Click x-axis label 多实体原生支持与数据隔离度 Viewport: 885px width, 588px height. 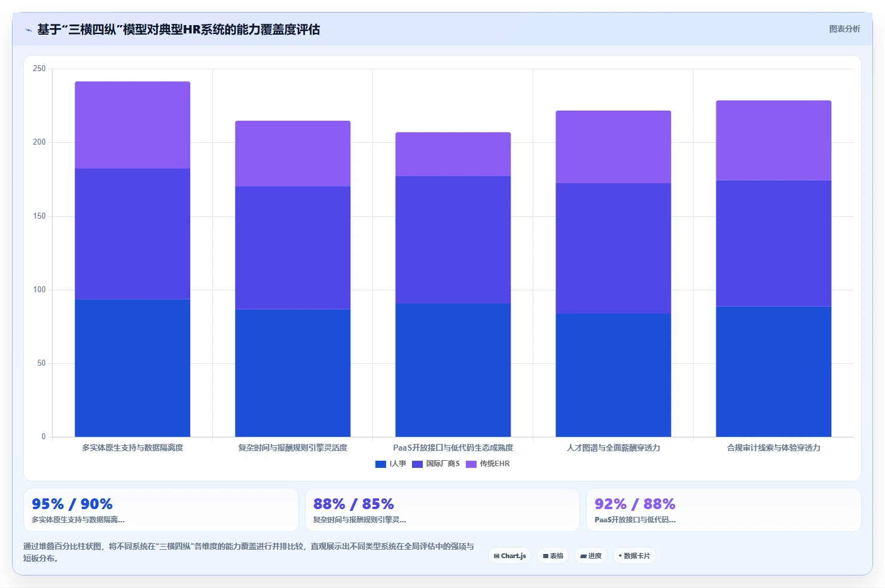tap(132, 448)
